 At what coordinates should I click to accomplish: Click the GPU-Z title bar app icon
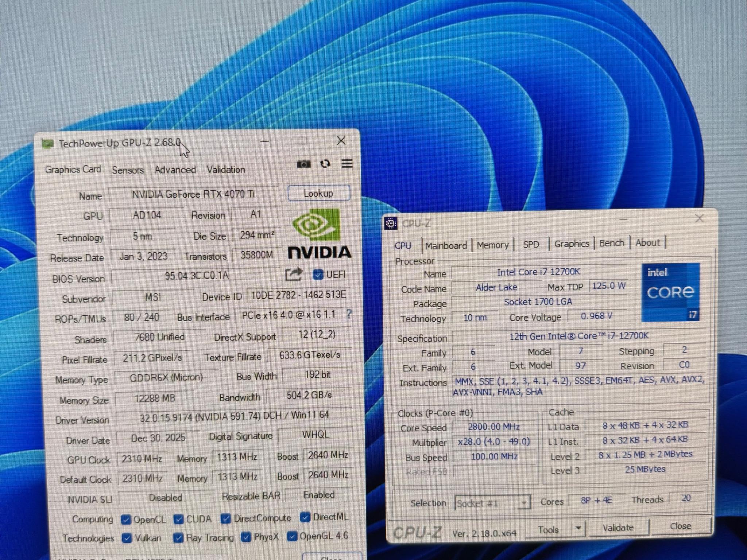tap(47, 144)
